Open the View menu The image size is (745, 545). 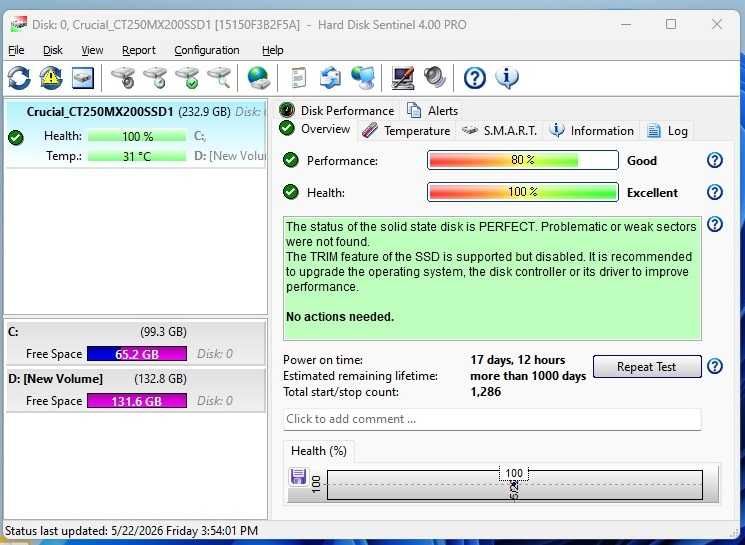coord(92,50)
